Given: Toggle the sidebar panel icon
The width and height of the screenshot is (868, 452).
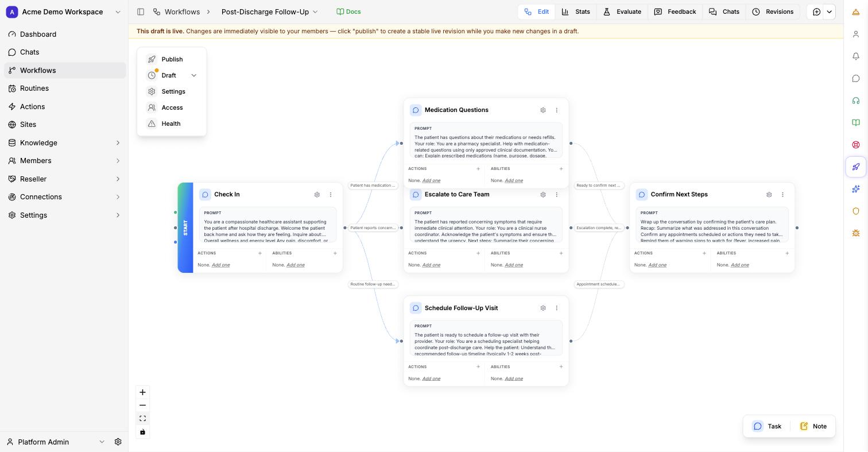Looking at the screenshot, I should coord(141,11).
